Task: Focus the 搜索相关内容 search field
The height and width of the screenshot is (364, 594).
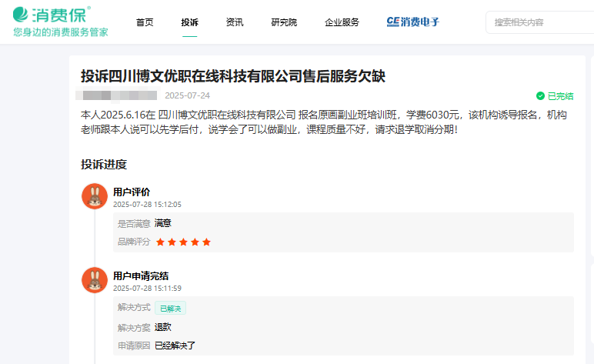Action: coord(540,22)
